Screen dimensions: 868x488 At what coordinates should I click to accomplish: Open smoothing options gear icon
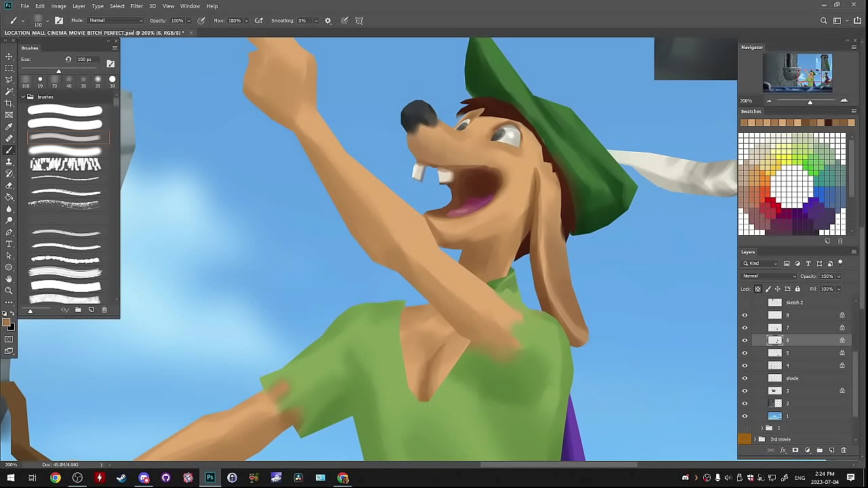click(x=328, y=20)
